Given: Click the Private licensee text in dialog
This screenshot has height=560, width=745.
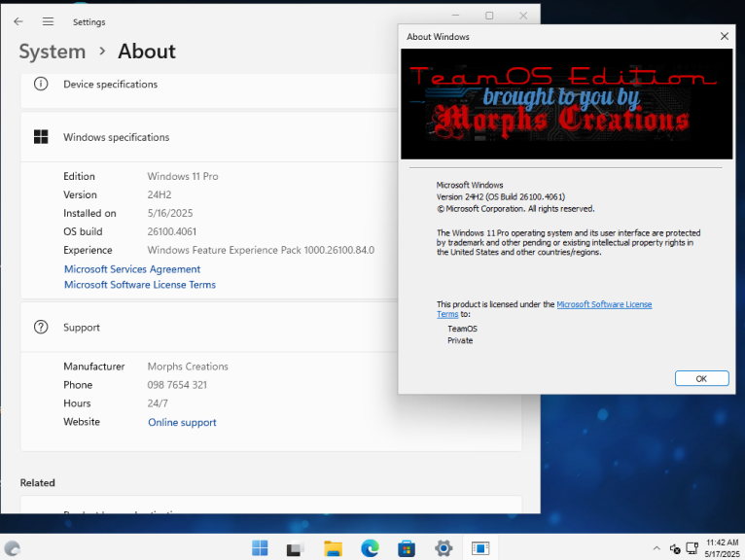Looking at the screenshot, I should (x=460, y=340).
